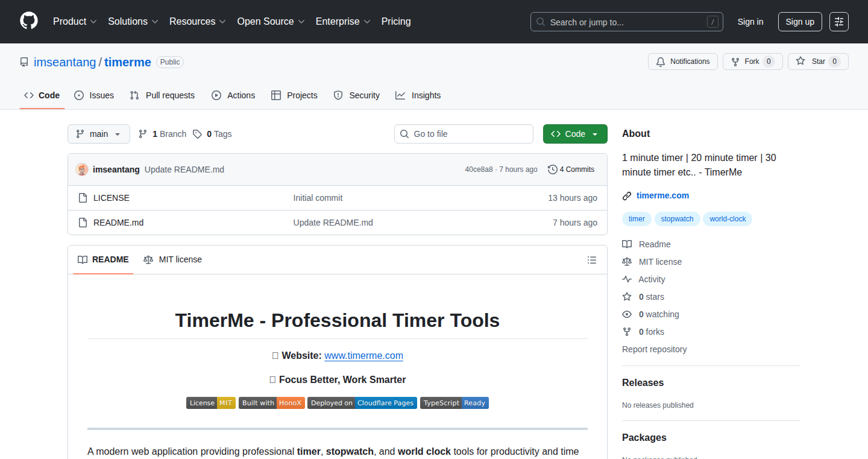Open the LICENSE file

click(112, 198)
